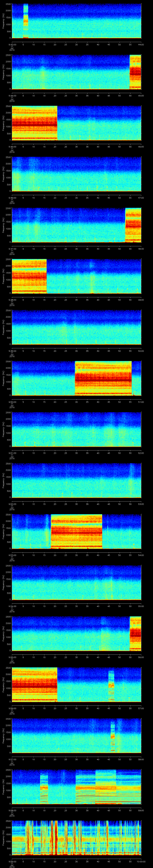Click the 9:52:00 start time label

tap(12, 504)
